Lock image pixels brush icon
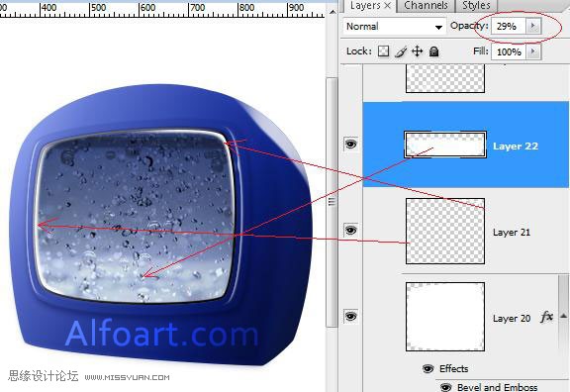 tap(401, 51)
